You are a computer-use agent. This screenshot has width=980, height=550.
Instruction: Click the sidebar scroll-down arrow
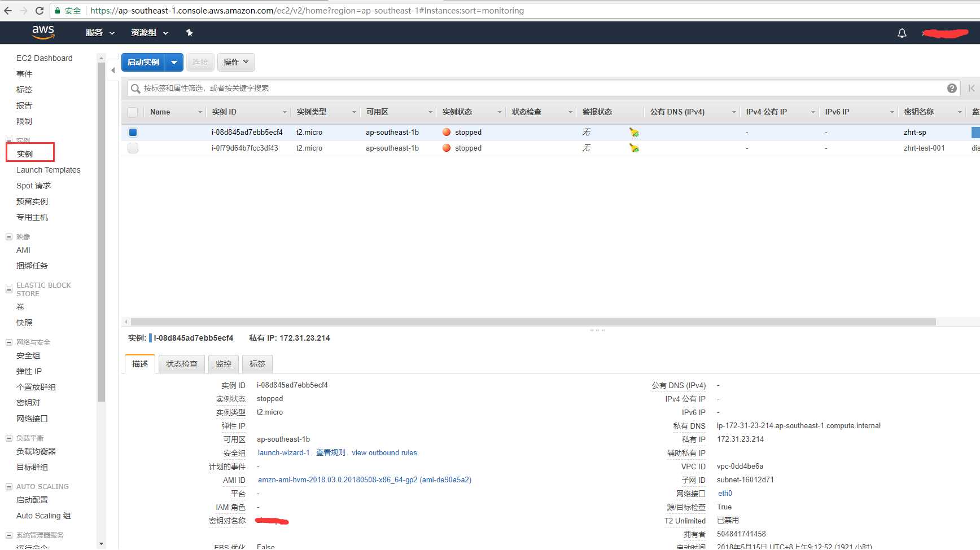tap(101, 544)
